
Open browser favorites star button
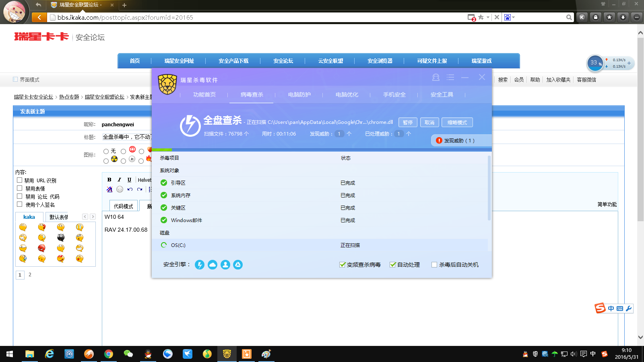coord(609,17)
